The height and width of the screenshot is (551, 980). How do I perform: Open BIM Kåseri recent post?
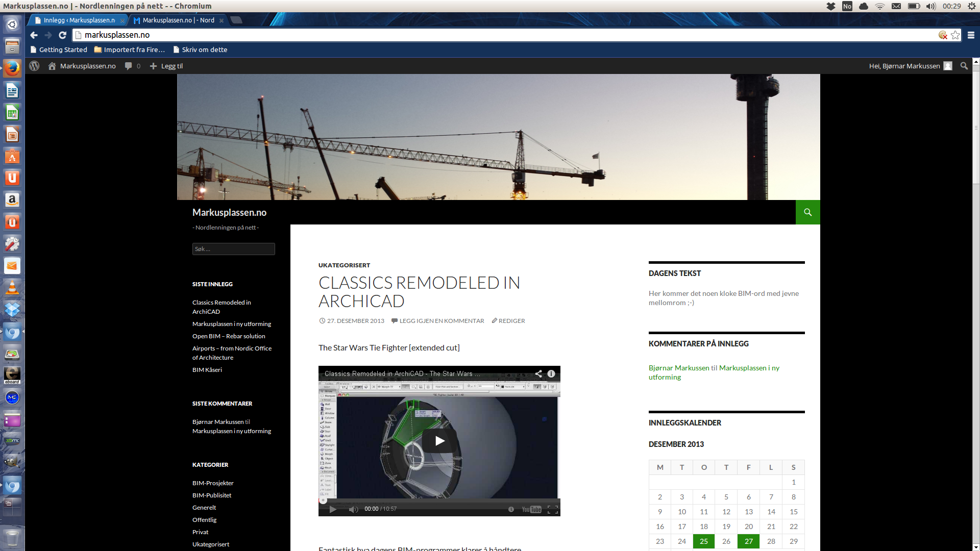pos(207,370)
